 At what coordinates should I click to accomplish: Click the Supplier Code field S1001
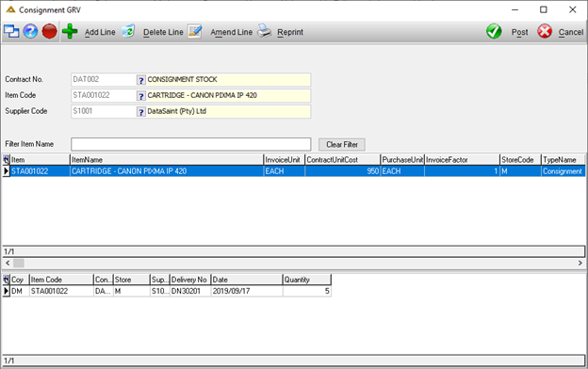(x=104, y=111)
